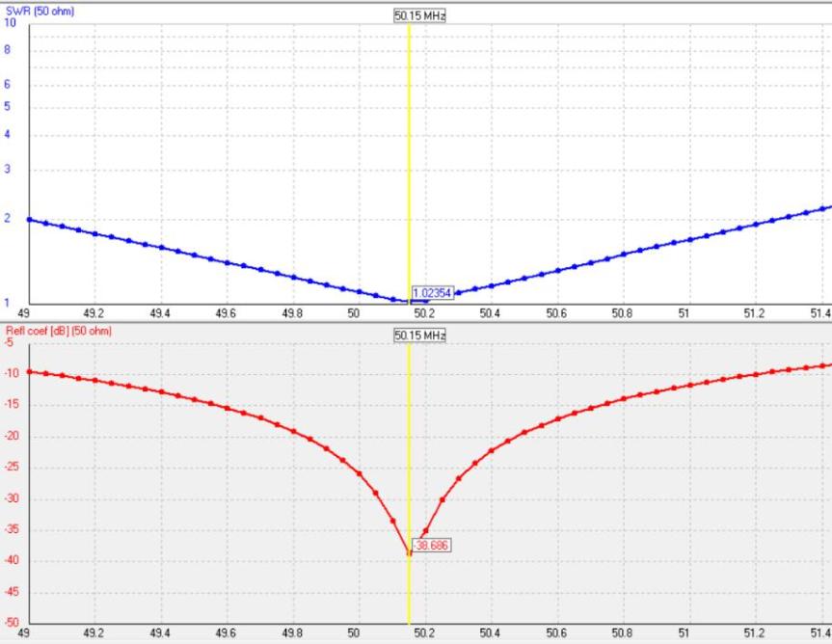832x644 pixels.
Task: Click the -38.686 dB readout label
Action: click(x=430, y=543)
